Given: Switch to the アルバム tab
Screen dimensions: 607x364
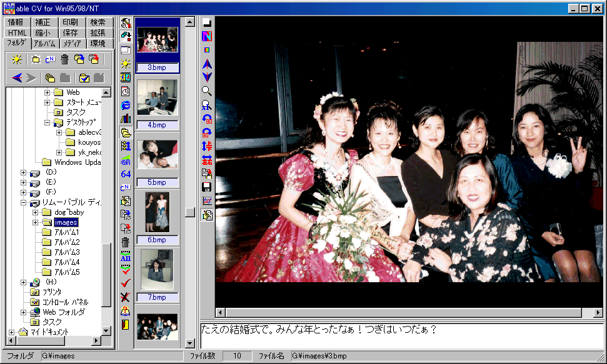Looking at the screenshot, I should tap(44, 44).
